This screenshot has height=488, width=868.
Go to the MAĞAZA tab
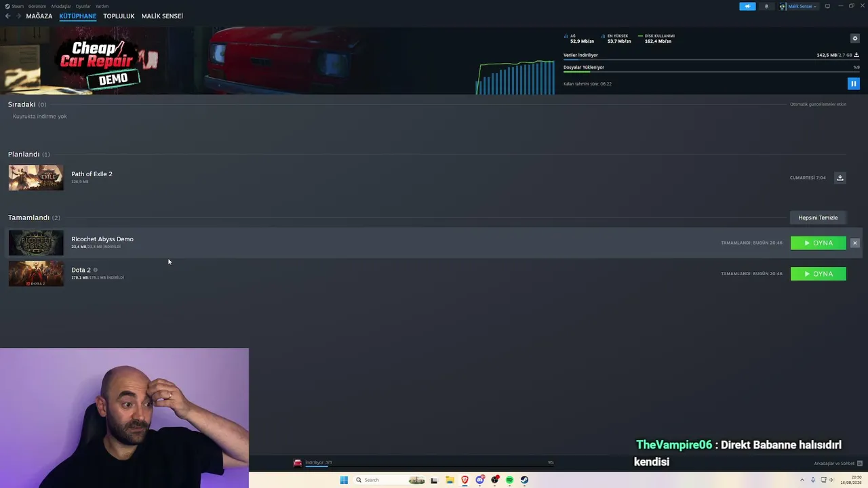[39, 16]
